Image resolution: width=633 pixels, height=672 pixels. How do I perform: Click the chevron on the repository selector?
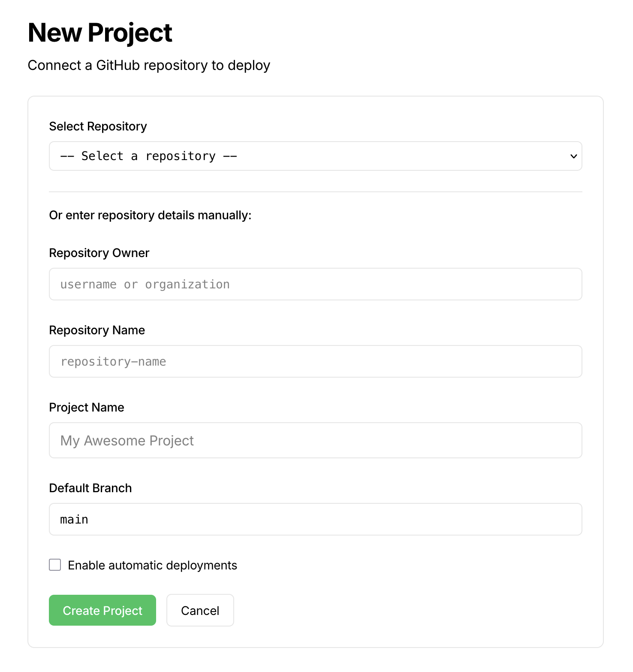coord(573,156)
